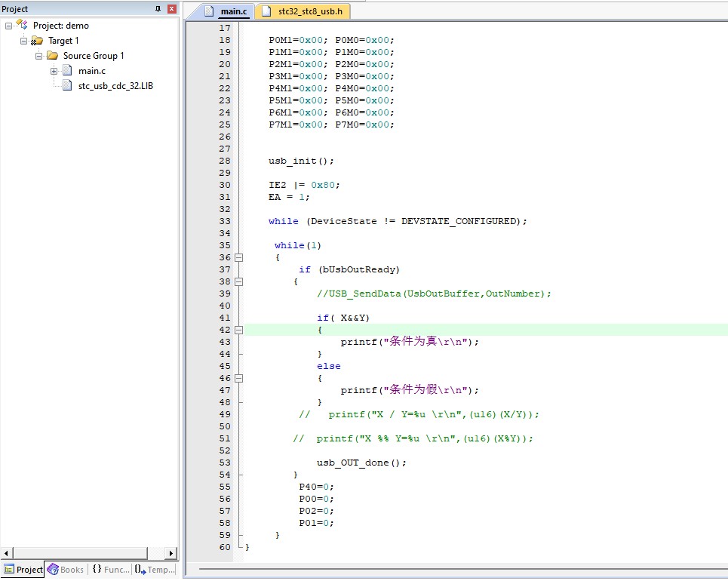Select the main.c editor tab

[227, 11]
